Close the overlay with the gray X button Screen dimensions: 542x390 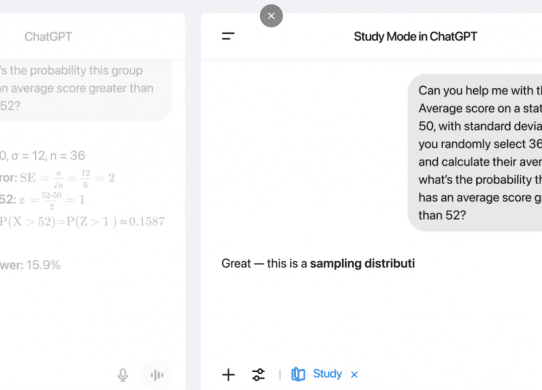271,16
